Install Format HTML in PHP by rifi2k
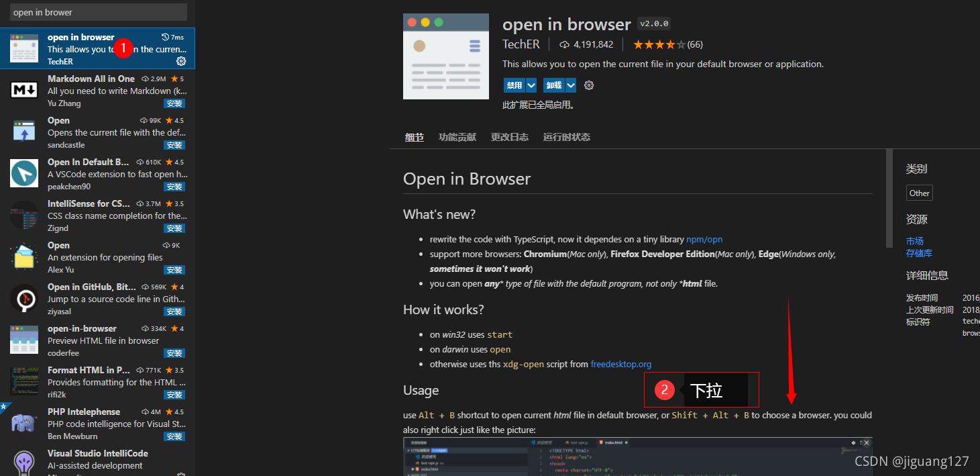Image resolution: width=980 pixels, height=476 pixels. 174,395
